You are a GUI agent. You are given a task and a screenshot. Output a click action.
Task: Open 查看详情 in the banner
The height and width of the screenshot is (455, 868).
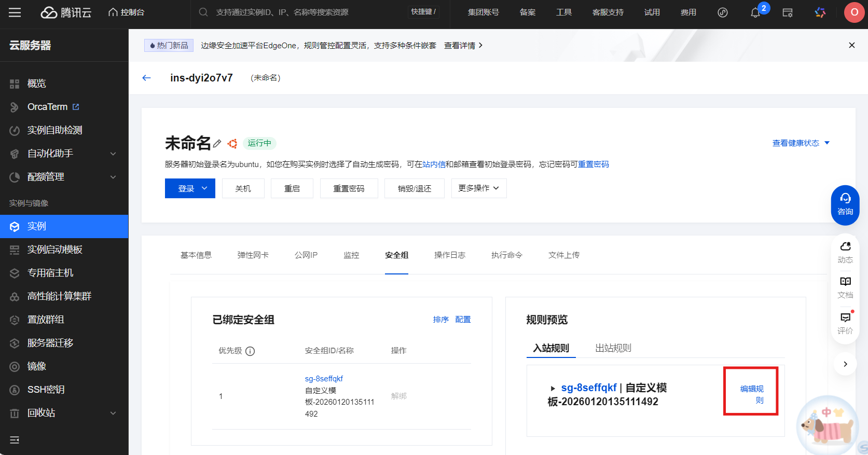(463, 46)
